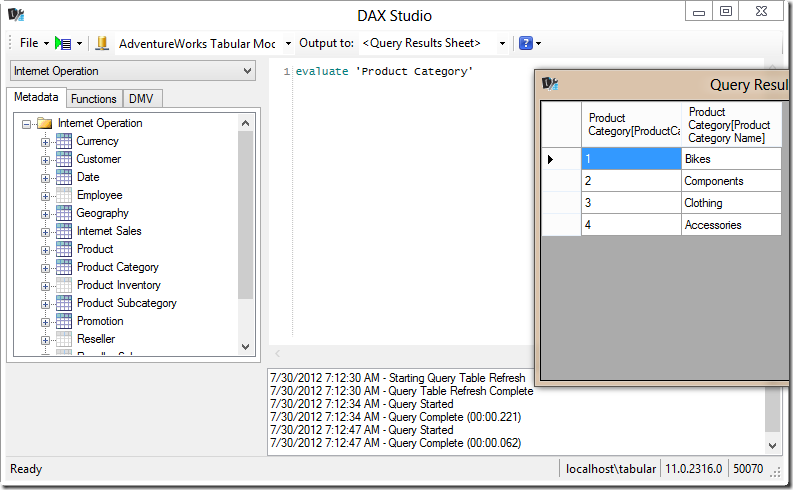Open the Internet Operation perspective combo box
Viewport: 793px width, 490px height.
click(x=133, y=71)
